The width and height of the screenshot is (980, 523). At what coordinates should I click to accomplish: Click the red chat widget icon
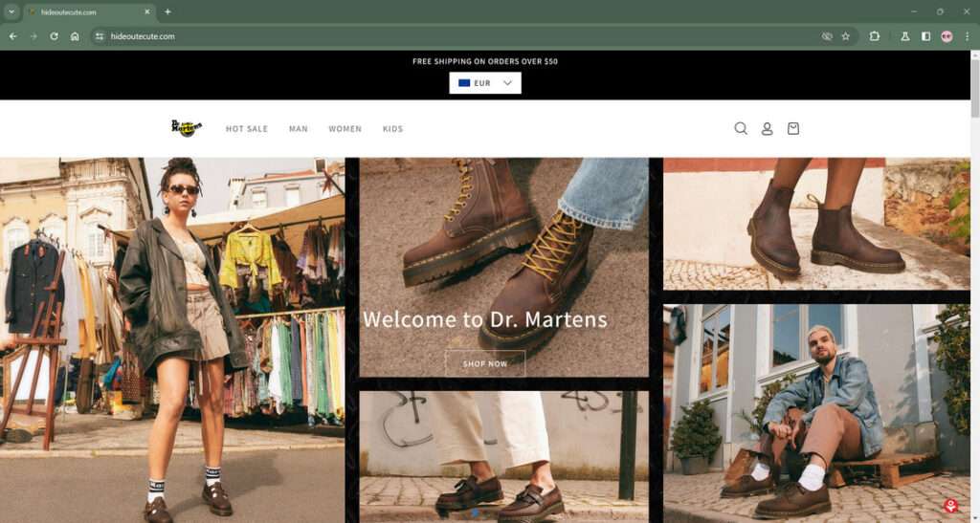[950, 505]
